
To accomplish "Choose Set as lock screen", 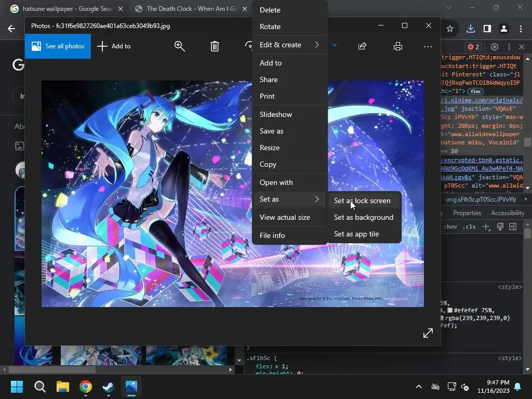I will 364,201.
